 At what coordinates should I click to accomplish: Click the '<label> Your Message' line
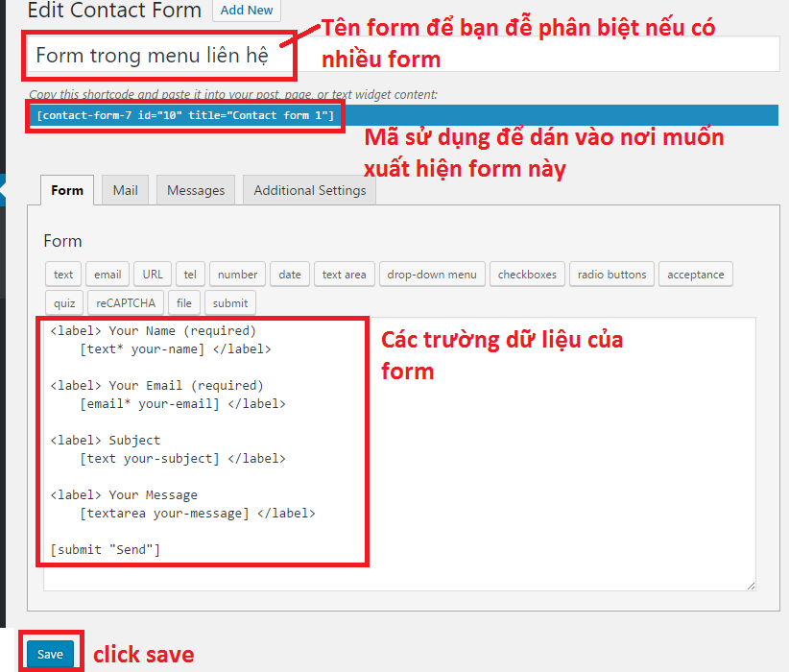pyautogui.click(x=124, y=495)
